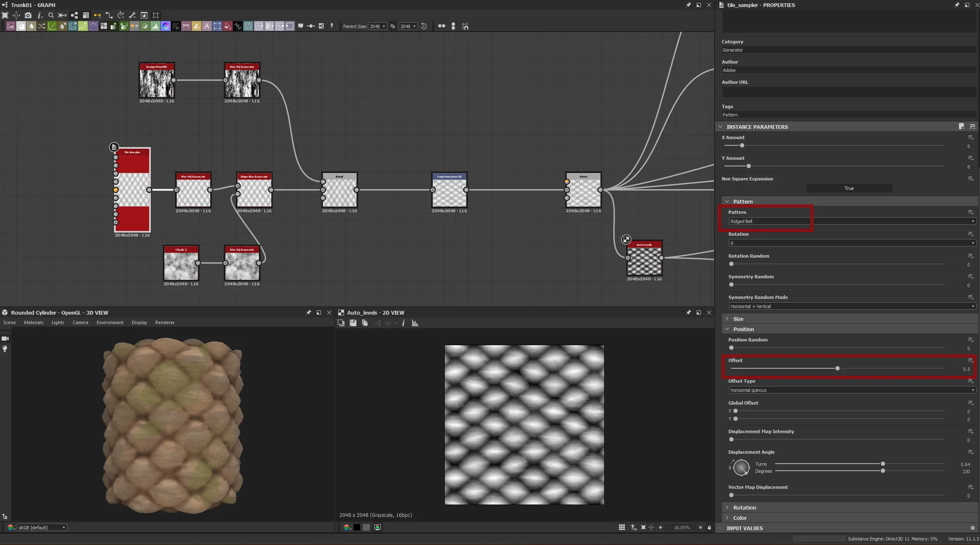This screenshot has width=980, height=545.
Task: Open the Camera menu in 3D view
Action: tap(81, 322)
